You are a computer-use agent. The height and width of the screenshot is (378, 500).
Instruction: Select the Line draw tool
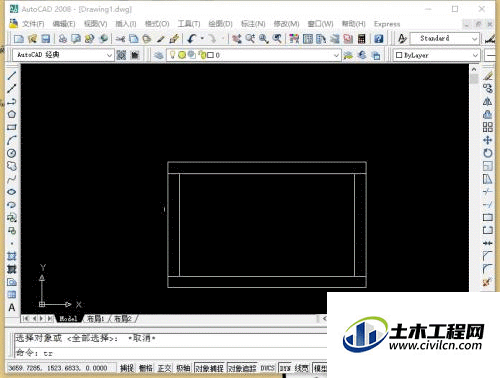pyautogui.click(x=12, y=75)
